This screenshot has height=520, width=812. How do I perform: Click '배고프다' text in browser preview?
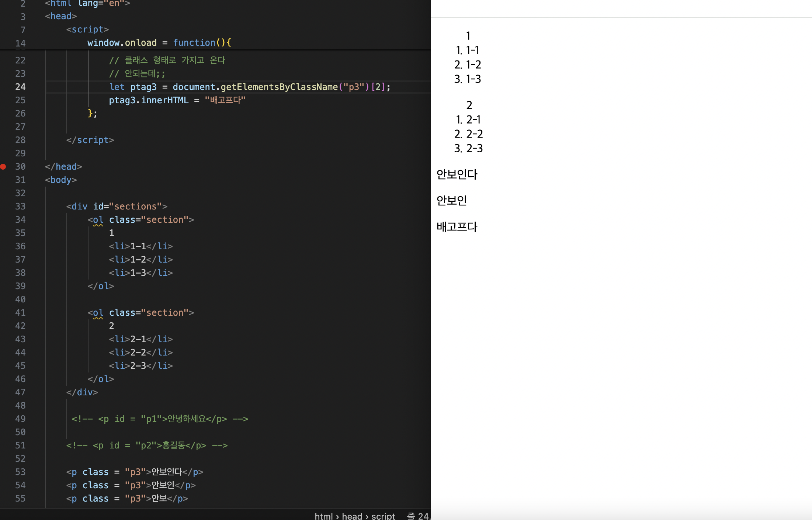(457, 227)
